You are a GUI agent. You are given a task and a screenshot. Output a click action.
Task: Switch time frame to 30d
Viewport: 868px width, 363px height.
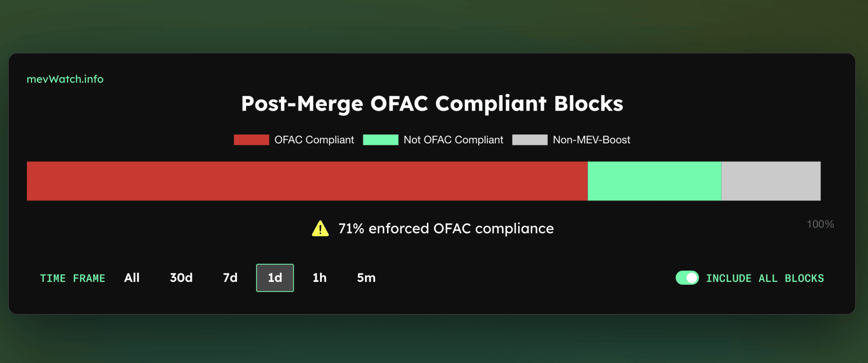(181, 278)
